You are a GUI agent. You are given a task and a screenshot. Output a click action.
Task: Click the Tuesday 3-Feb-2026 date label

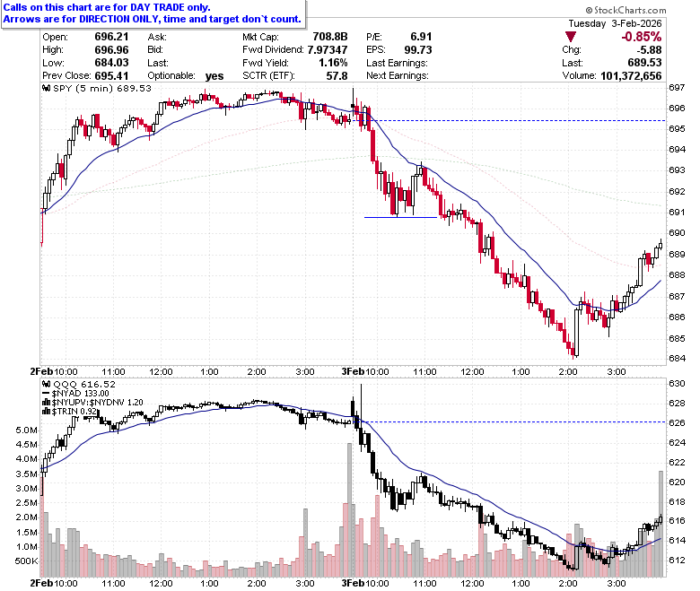click(615, 23)
